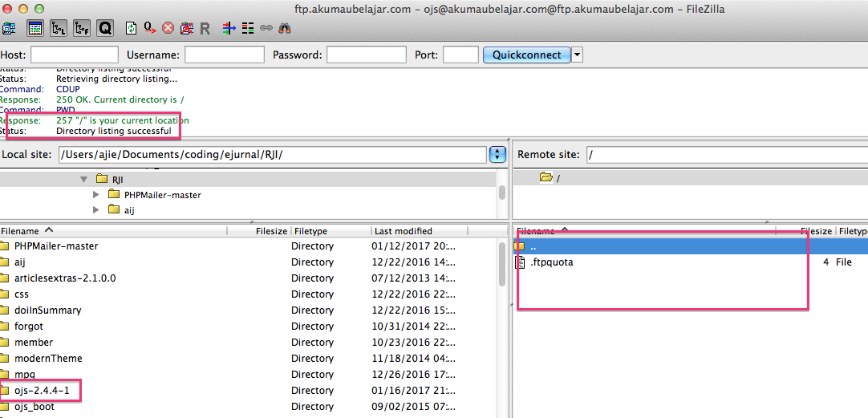Refresh the file and folder lists
This screenshot has width=868, height=418.
tap(132, 28)
